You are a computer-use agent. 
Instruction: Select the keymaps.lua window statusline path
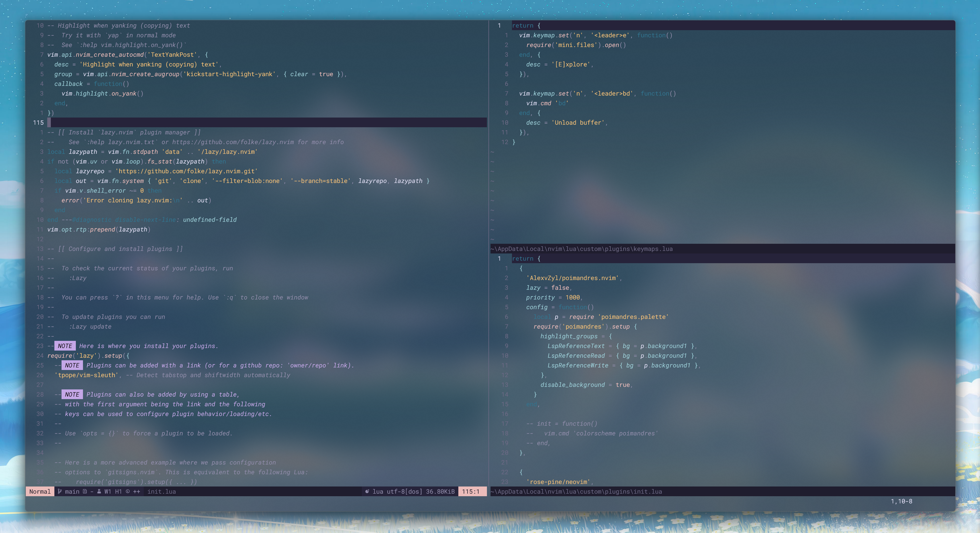pos(581,249)
